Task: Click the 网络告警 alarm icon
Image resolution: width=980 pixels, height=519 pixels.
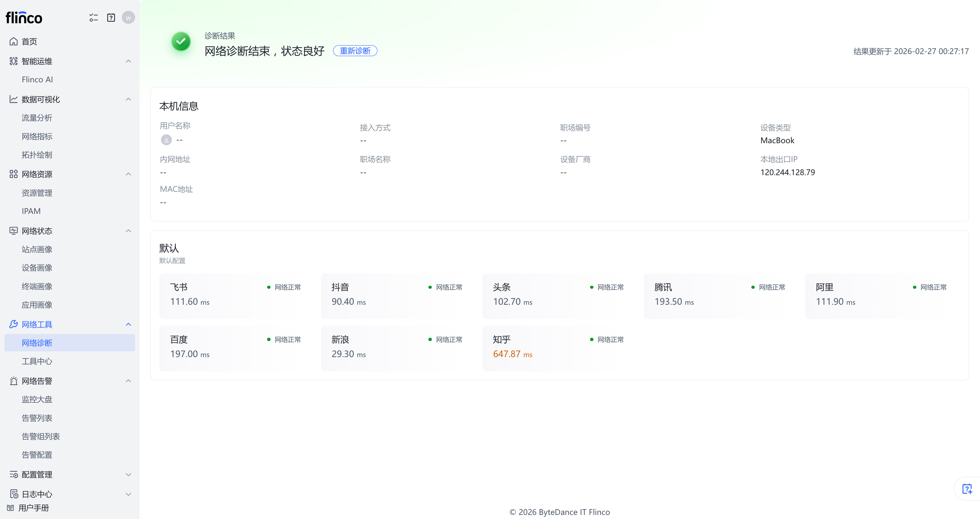Action: click(14, 381)
